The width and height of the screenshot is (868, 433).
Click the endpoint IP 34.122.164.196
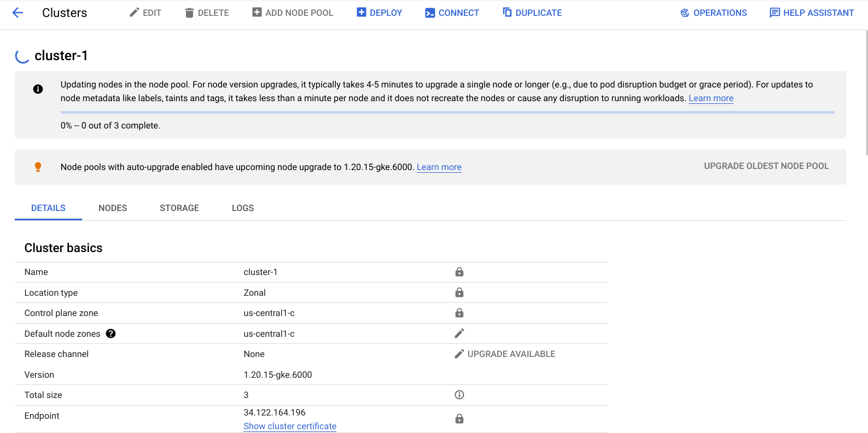[275, 413]
